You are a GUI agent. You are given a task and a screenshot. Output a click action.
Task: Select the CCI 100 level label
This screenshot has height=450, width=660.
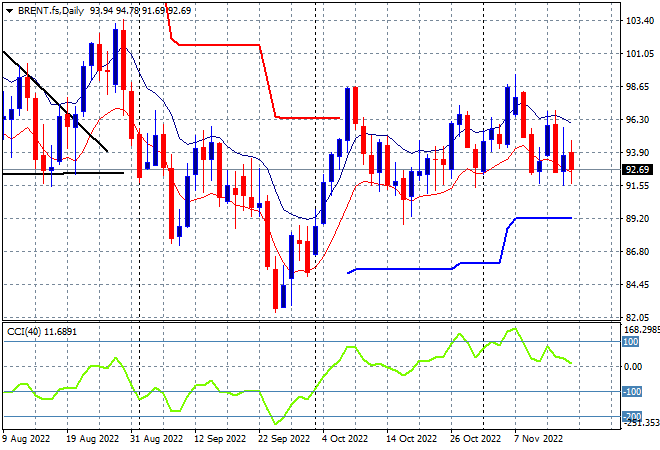[630, 341]
